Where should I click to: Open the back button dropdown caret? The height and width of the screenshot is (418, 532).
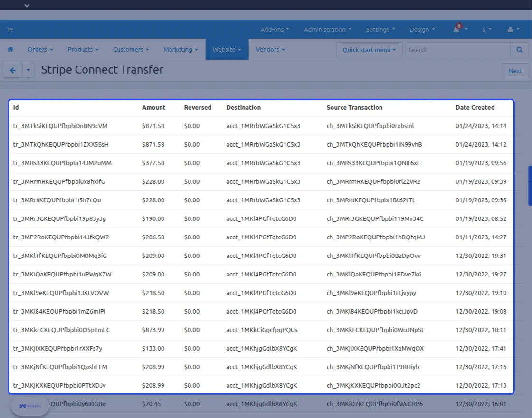[x=28, y=71]
